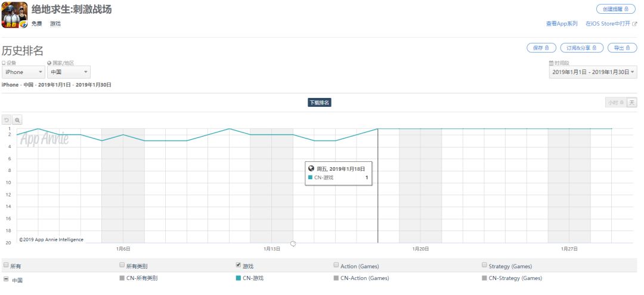Open the date range dropdown

pos(593,72)
